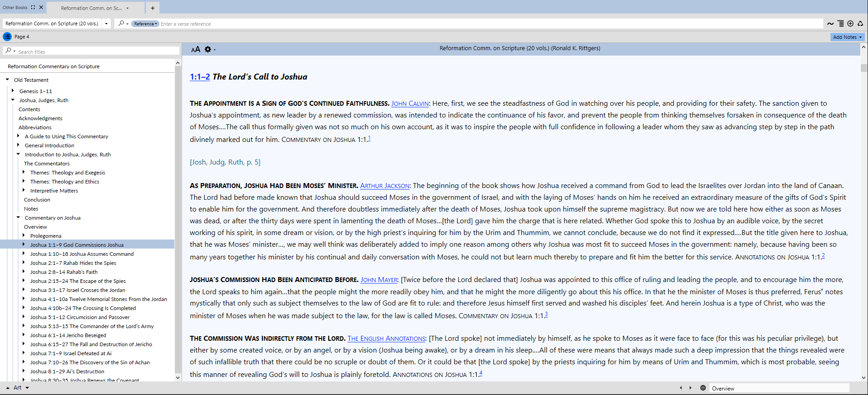Select Joshua 6:1–14 Jericho Beseiged
Screen dimensions: 868x395
tap(68, 335)
